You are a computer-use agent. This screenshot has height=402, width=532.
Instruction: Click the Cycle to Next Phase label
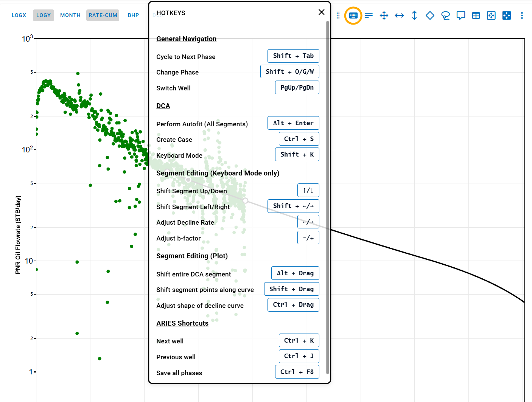pos(186,57)
